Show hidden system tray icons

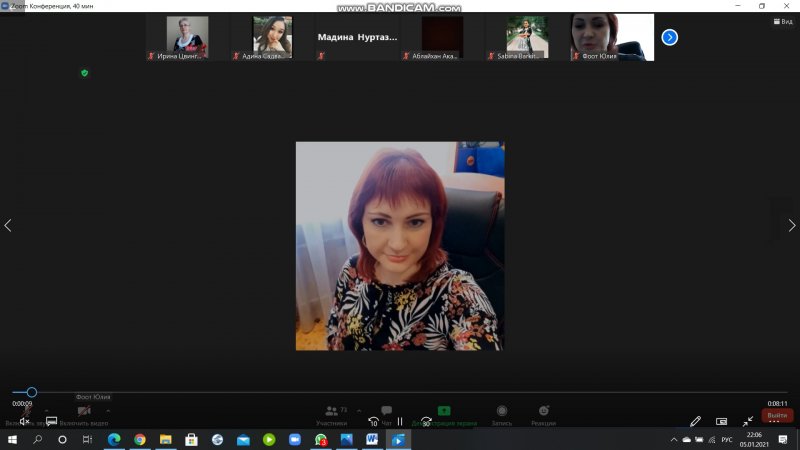(x=674, y=440)
